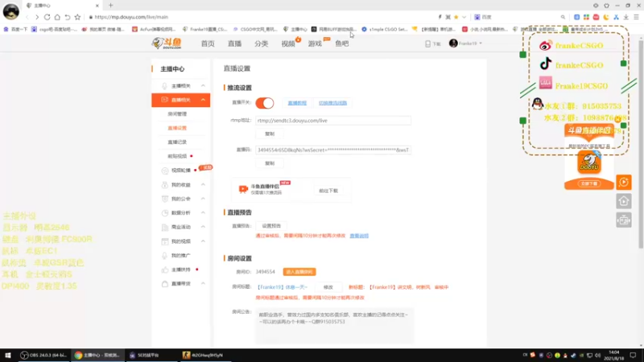Click the 我的视频 sidebar icon
644x362 pixels.
165,241
